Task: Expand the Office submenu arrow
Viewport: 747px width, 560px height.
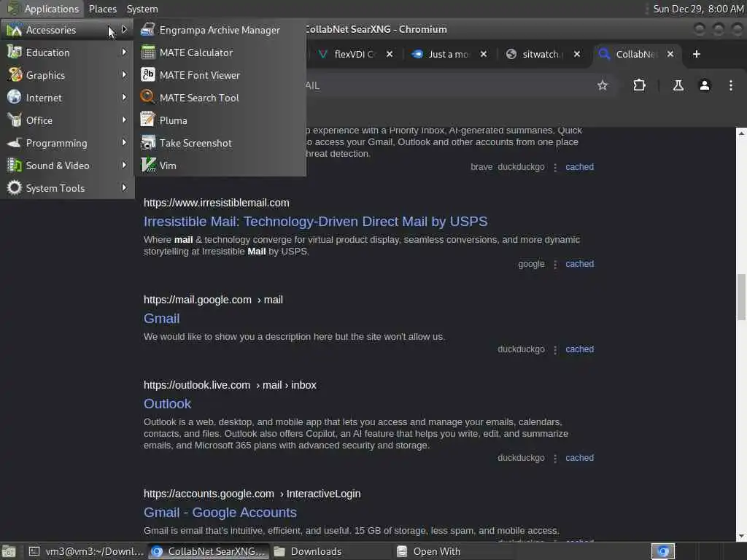Action: click(x=124, y=120)
